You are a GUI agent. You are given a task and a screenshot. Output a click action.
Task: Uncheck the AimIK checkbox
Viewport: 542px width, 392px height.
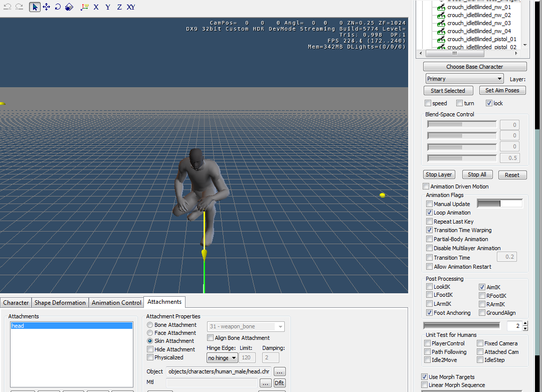(x=482, y=287)
